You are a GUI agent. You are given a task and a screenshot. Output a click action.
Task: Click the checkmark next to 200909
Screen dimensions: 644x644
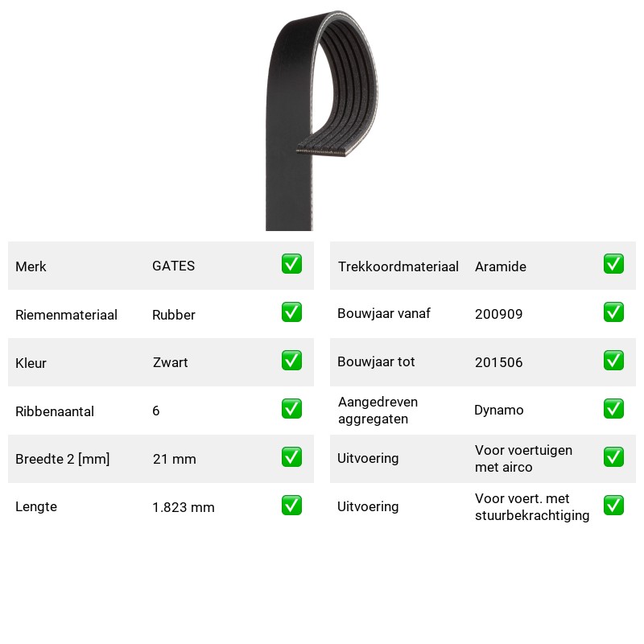(613, 312)
